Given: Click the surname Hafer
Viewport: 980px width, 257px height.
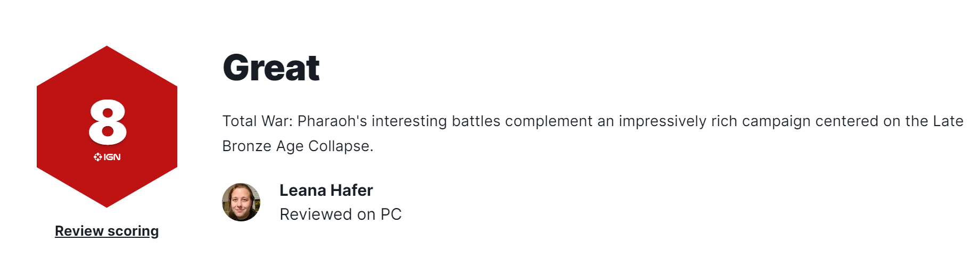Looking at the screenshot, I should pos(352,190).
